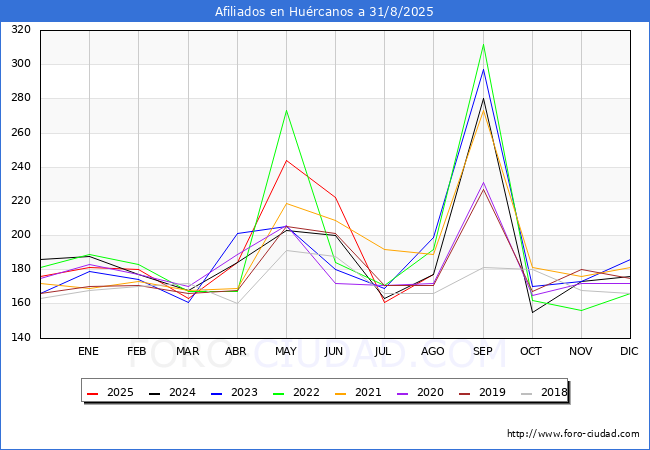650x450 pixels.
Task: Click the 2024 legend label
Action: tap(182, 392)
